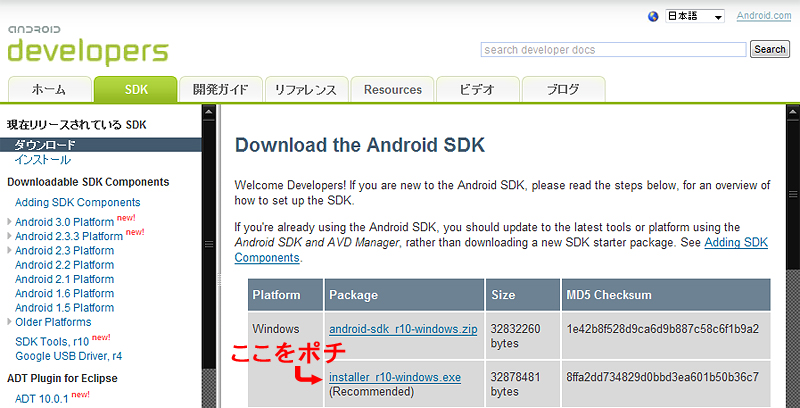
Task: Expand the Android 2.3.3 Platform arrow
Action: (10, 236)
